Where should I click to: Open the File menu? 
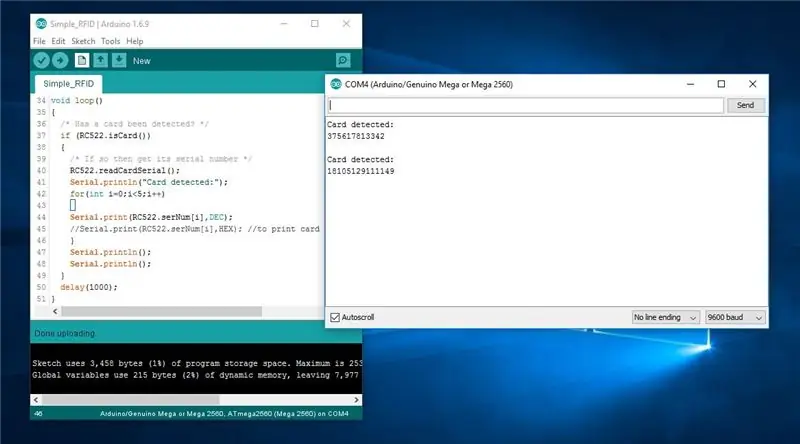pos(39,41)
